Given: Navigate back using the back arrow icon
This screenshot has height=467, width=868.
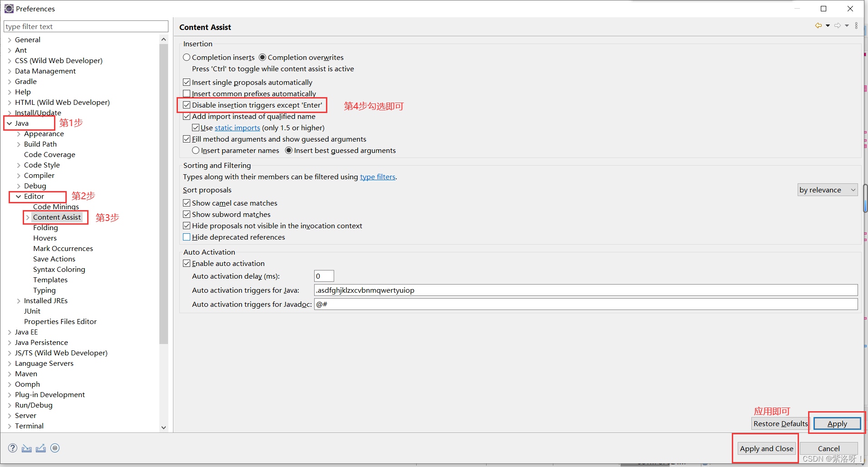Looking at the screenshot, I should [x=818, y=26].
